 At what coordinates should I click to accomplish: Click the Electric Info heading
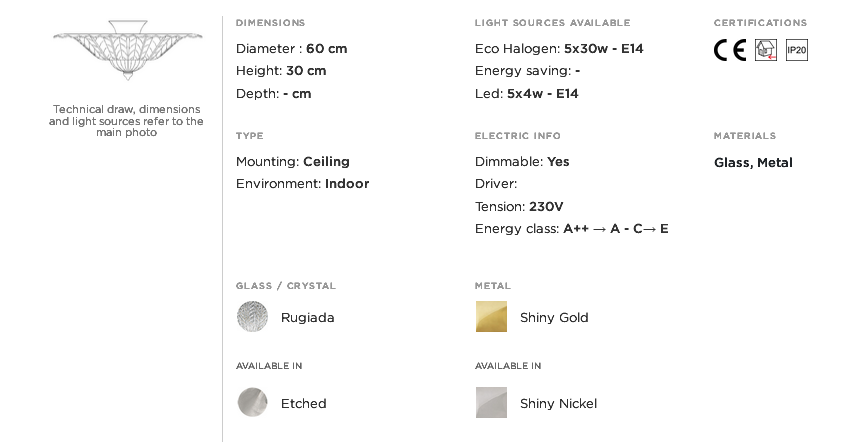[x=518, y=136]
